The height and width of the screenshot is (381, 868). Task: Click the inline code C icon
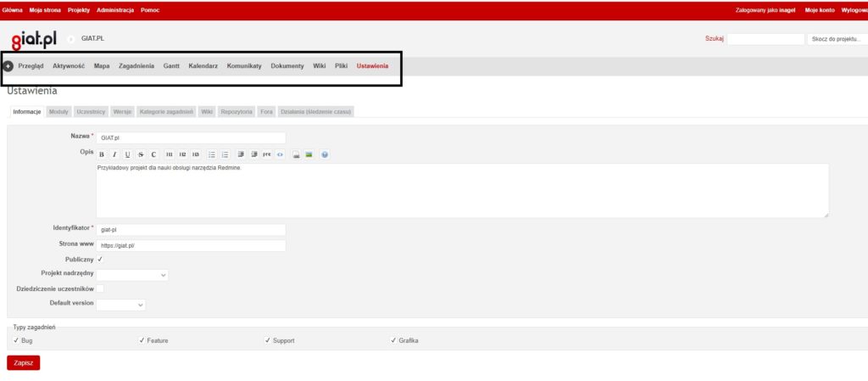(x=154, y=154)
